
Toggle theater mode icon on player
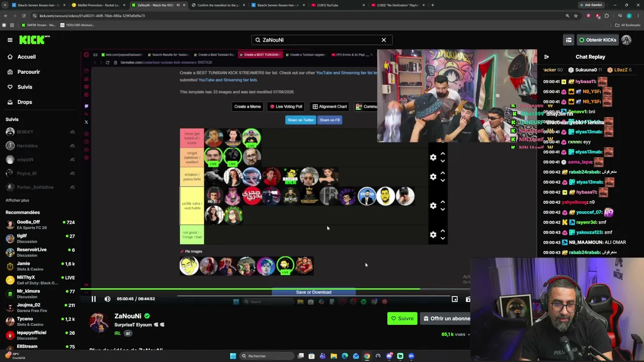click(454, 299)
